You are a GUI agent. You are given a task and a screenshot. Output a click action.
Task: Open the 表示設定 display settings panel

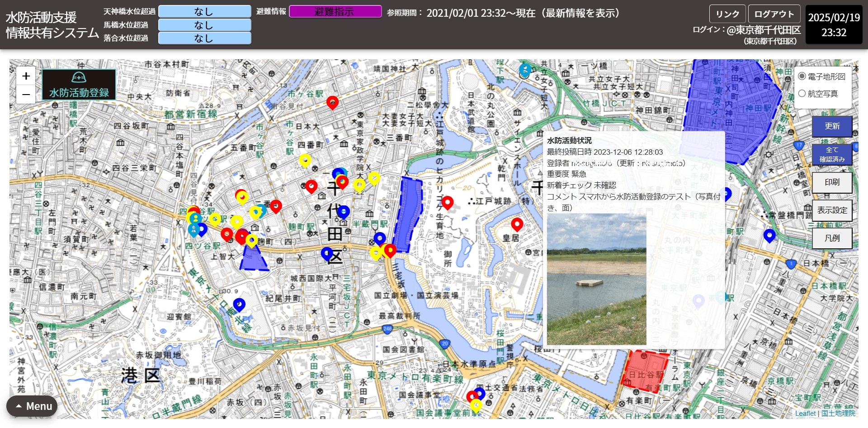click(x=832, y=210)
